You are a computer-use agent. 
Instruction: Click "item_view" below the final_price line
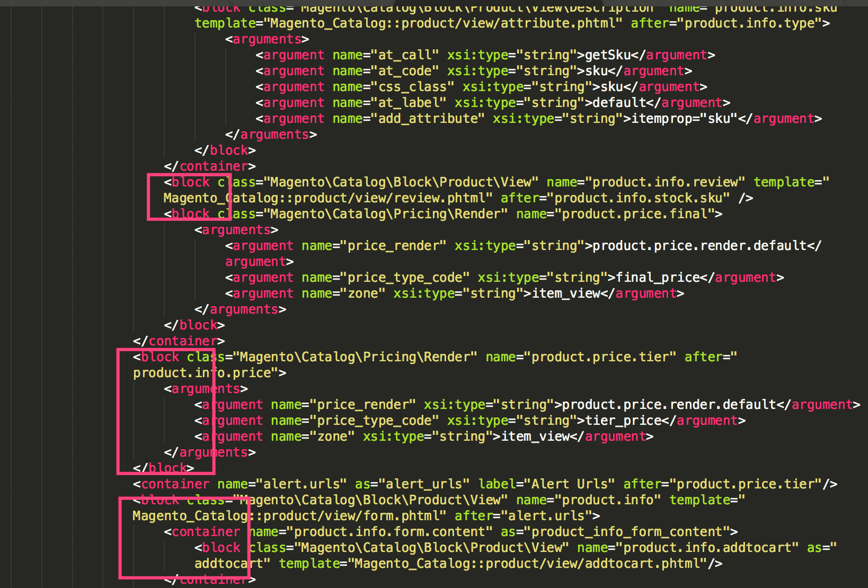566,293
